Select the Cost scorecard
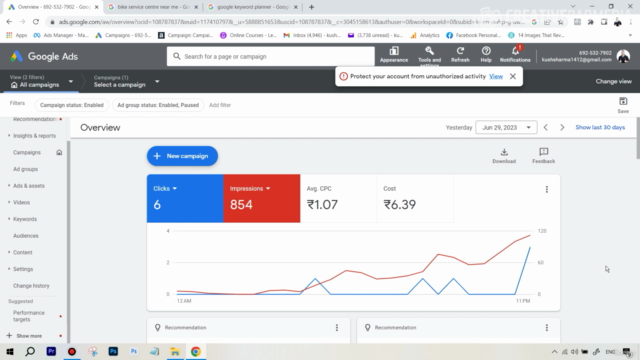 pos(415,198)
